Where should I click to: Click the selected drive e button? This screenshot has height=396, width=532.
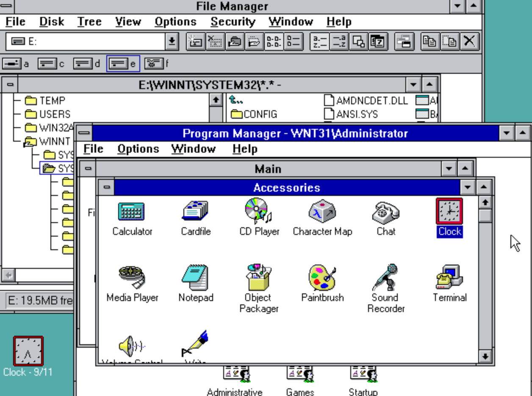123,64
